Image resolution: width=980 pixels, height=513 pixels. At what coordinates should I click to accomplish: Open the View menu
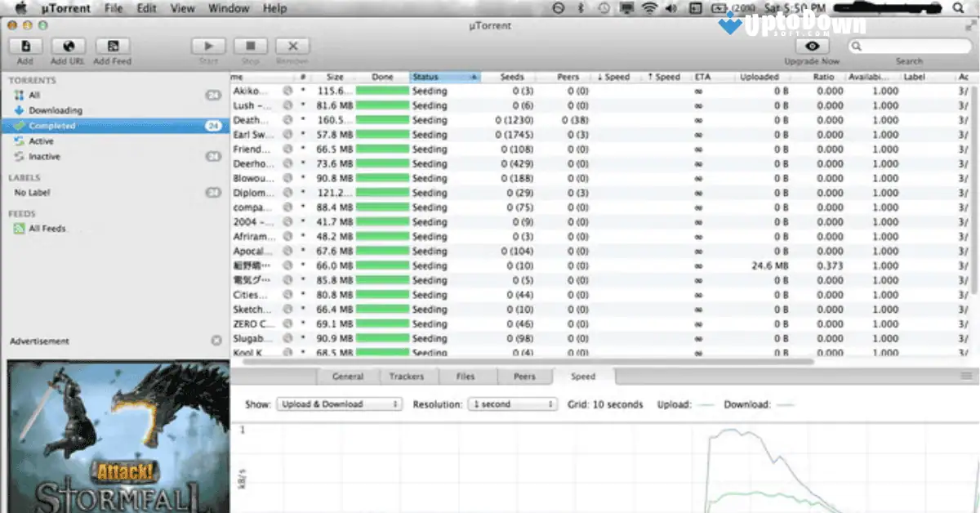click(182, 8)
